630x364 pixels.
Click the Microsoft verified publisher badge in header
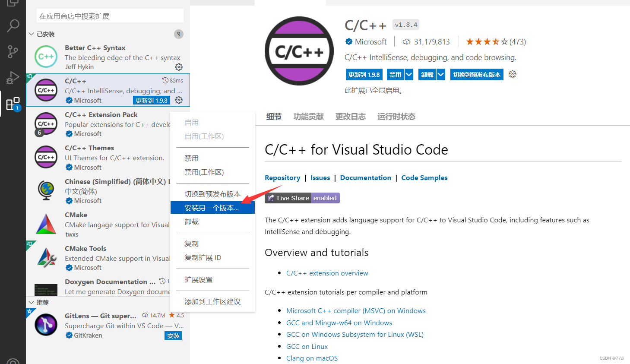pos(349,41)
